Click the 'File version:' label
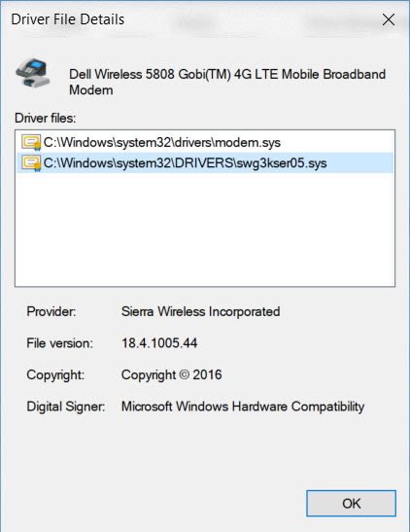 59,343
